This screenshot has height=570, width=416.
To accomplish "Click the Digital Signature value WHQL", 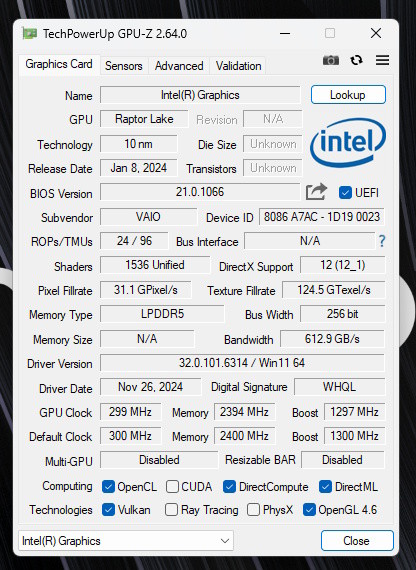I will (340, 387).
